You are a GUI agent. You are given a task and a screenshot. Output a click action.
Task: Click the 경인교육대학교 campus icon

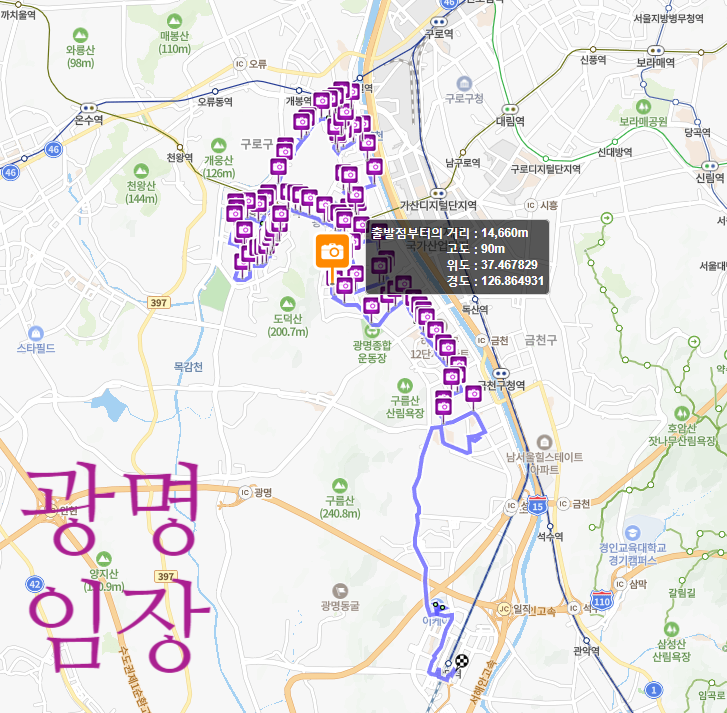click(x=632, y=533)
